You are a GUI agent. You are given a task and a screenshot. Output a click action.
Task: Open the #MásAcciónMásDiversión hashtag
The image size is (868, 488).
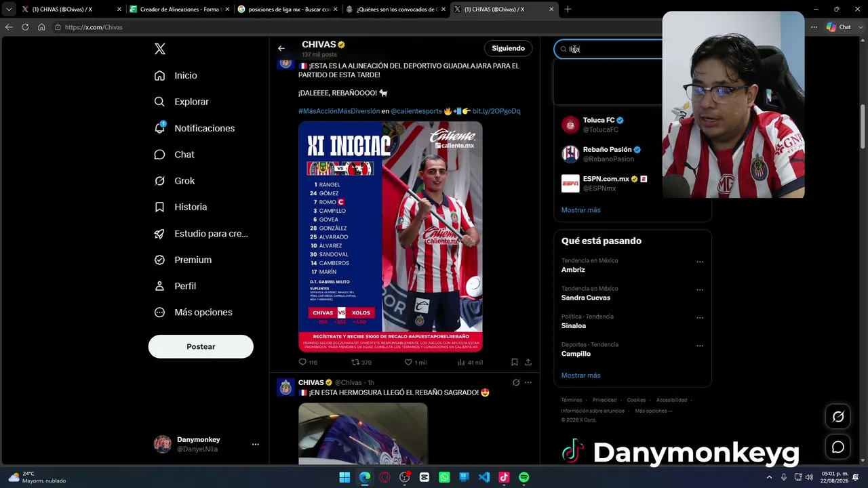point(339,111)
